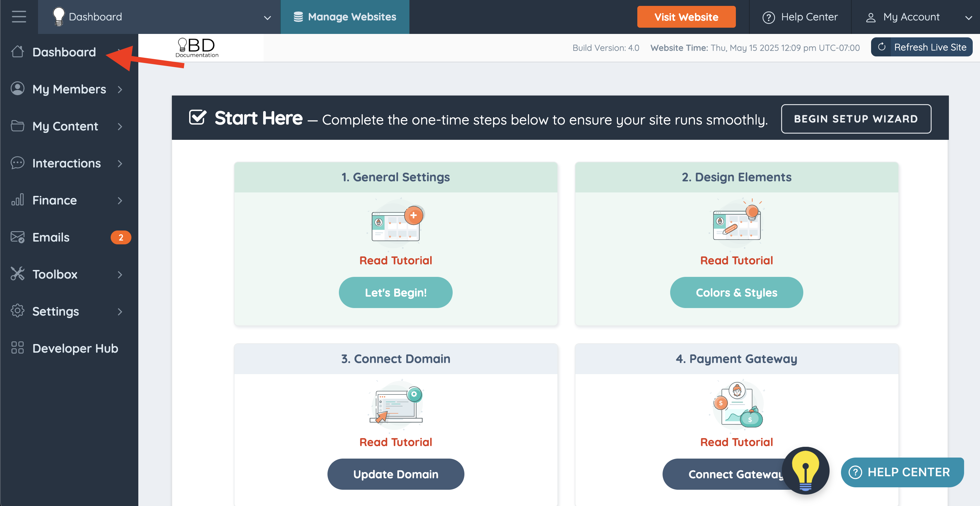The width and height of the screenshot is (980, 506).
Task: Expand the Toolbox submenu arrow
Action: click(x=120, y=274)
